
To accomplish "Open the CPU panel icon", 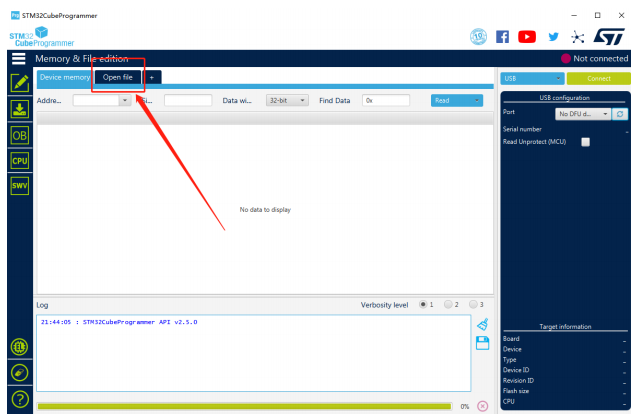I will click(x=19, y=160).
